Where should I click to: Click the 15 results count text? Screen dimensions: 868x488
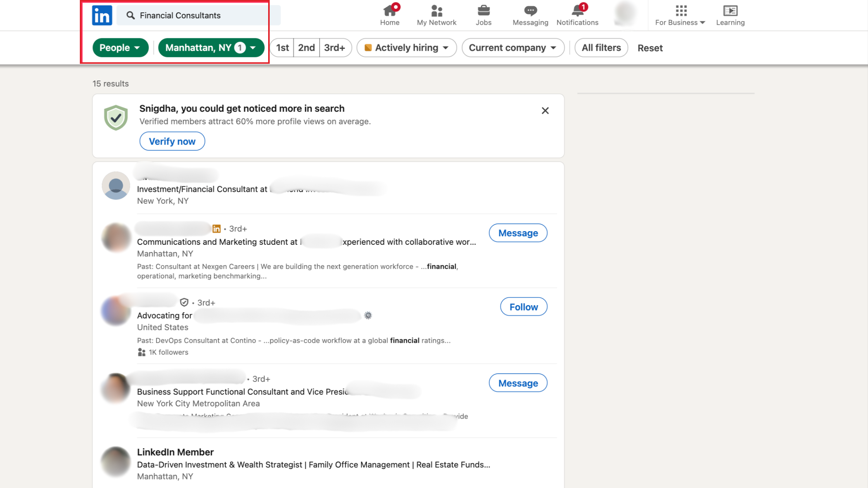(x=110, y=84)
